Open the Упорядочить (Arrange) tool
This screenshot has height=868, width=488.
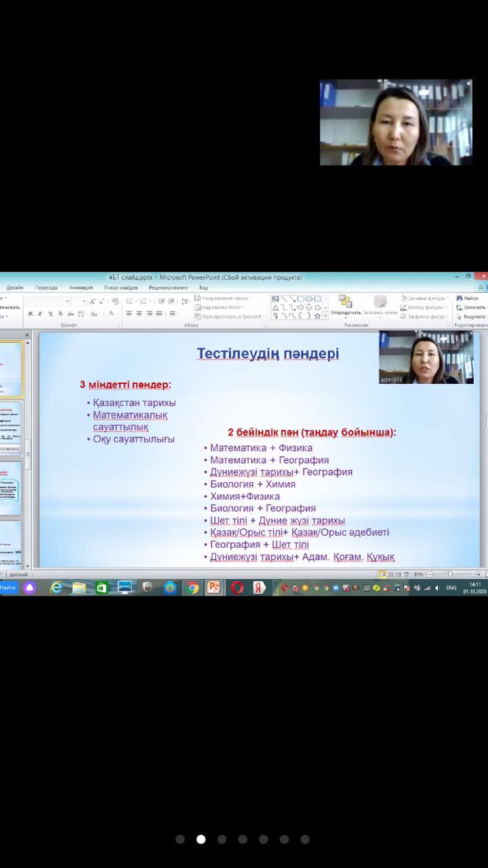tap(346, 305)
